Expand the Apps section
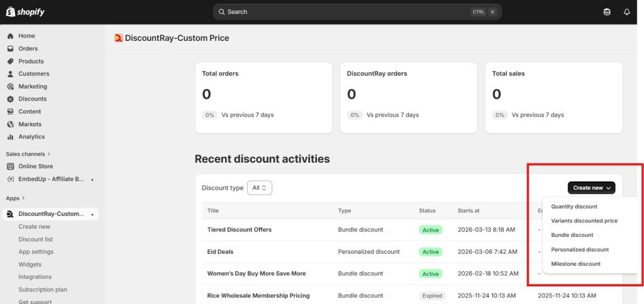This screenshot has height=304, width=644. coord(15,198)
